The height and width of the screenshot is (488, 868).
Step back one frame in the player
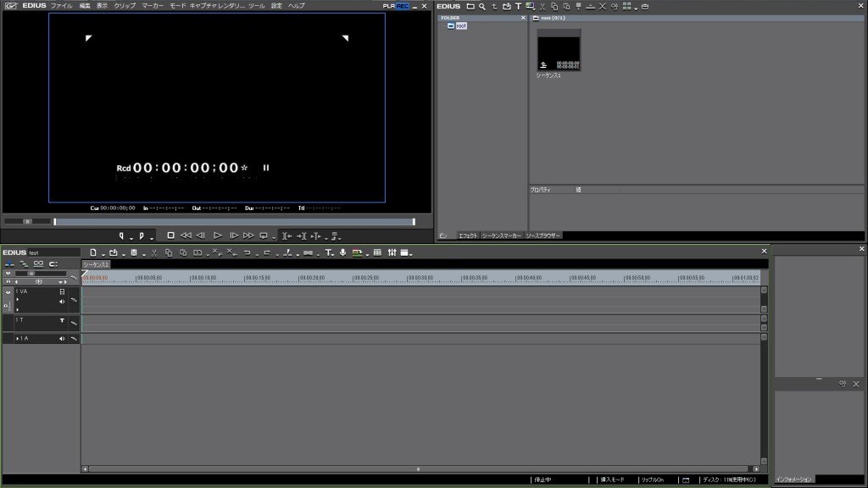[x=201, y=236]
